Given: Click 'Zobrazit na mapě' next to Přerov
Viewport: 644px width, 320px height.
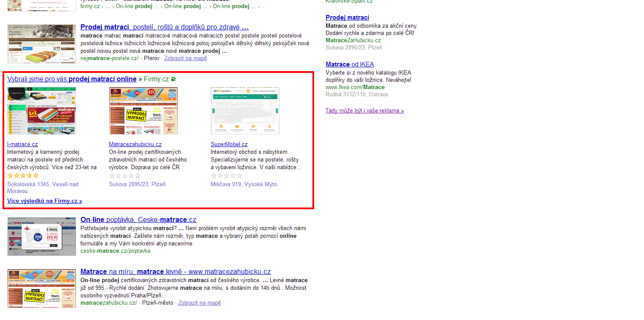Looking at the screenshot, I should (186, 58).
